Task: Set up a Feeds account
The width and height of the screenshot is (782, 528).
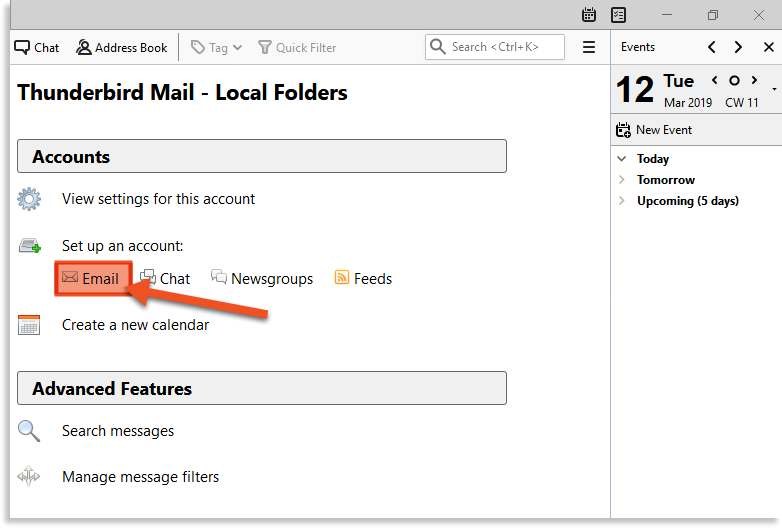Action: [x=363, y=279]
